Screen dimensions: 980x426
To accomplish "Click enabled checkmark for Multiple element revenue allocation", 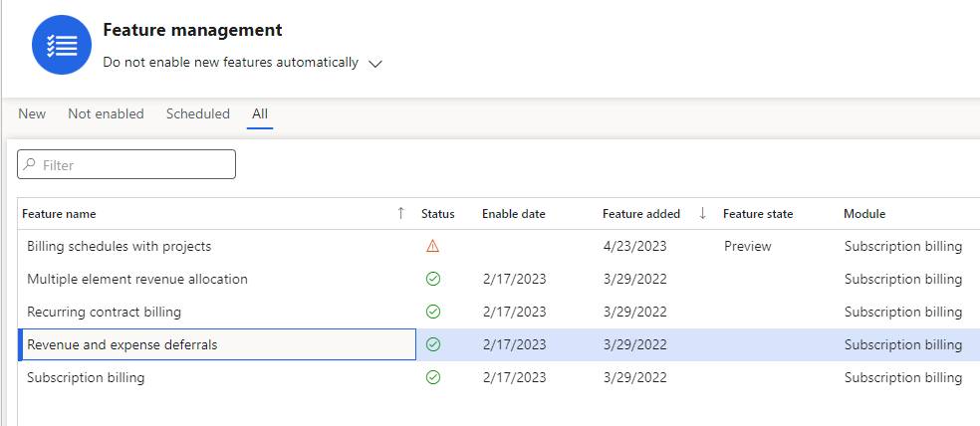I will (432, 279).
